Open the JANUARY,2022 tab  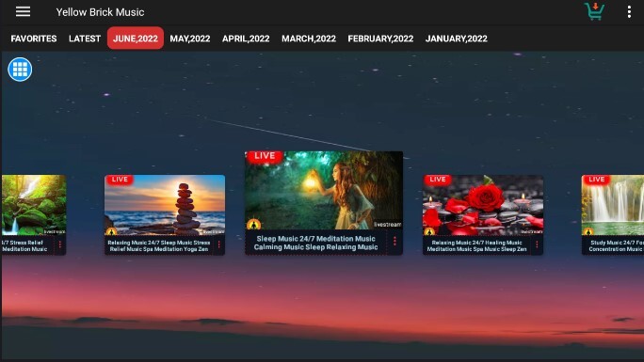click(457, 39)
